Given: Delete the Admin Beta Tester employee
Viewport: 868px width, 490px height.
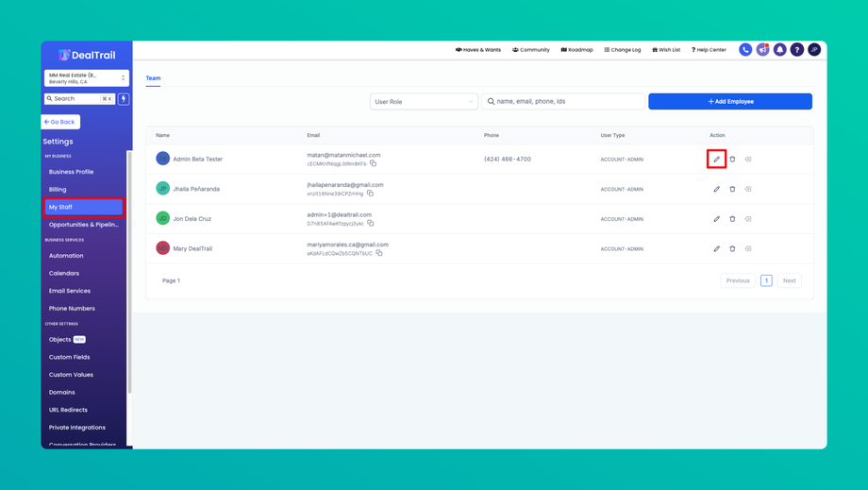Looking at the screenshot, I should 732,160.
